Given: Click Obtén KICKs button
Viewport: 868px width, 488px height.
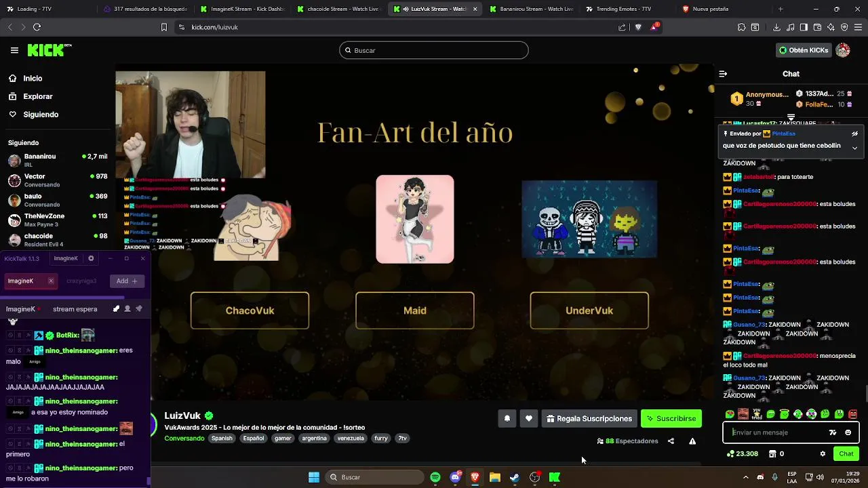Looking at the screenshot, I should tap(804, 50).
